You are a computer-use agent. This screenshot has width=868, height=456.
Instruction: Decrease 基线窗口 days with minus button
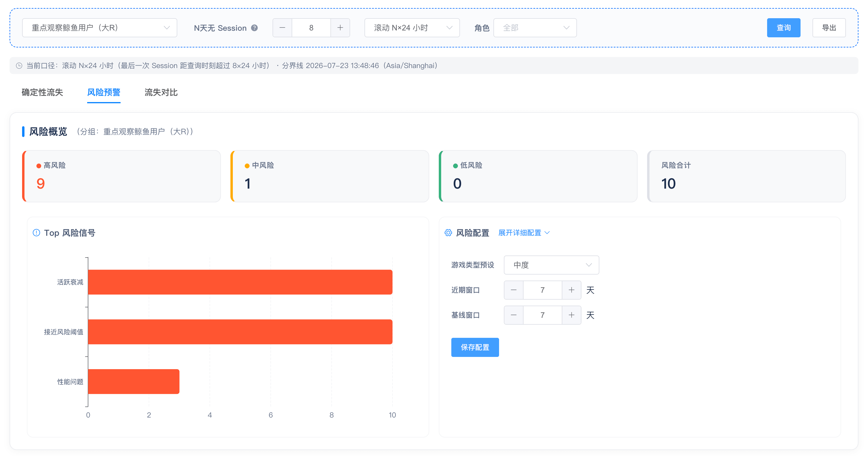coord(513,315)
